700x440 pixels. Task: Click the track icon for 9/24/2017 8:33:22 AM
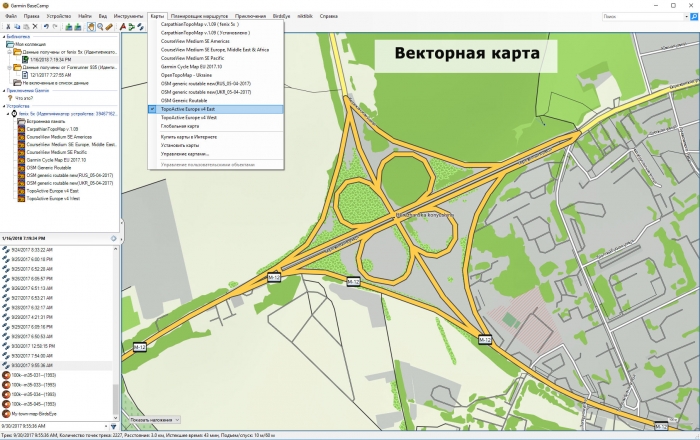(6, 250)
